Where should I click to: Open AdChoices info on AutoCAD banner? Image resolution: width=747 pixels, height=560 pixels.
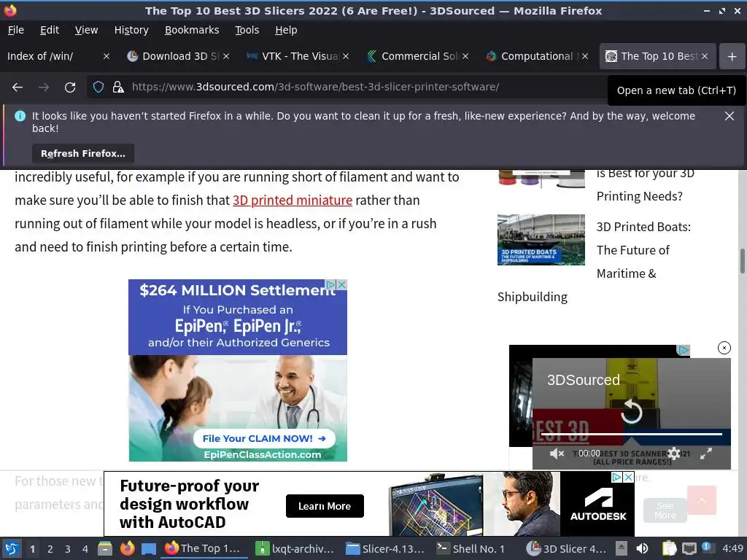pyautogui.click(x=617, y=477)
